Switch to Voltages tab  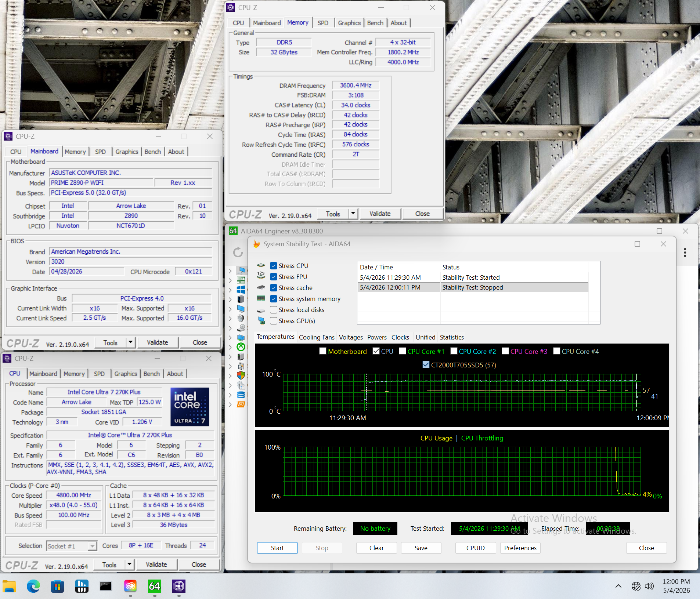(351, 337)
